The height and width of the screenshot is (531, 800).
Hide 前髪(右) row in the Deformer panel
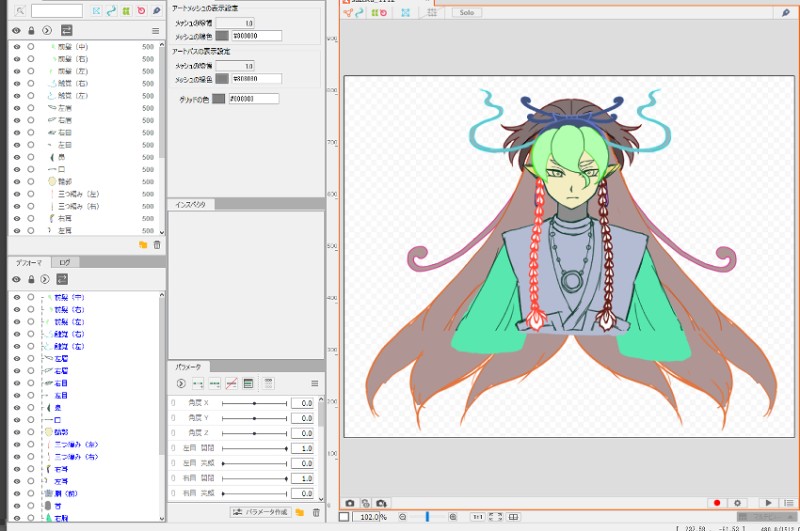[17, 310]
